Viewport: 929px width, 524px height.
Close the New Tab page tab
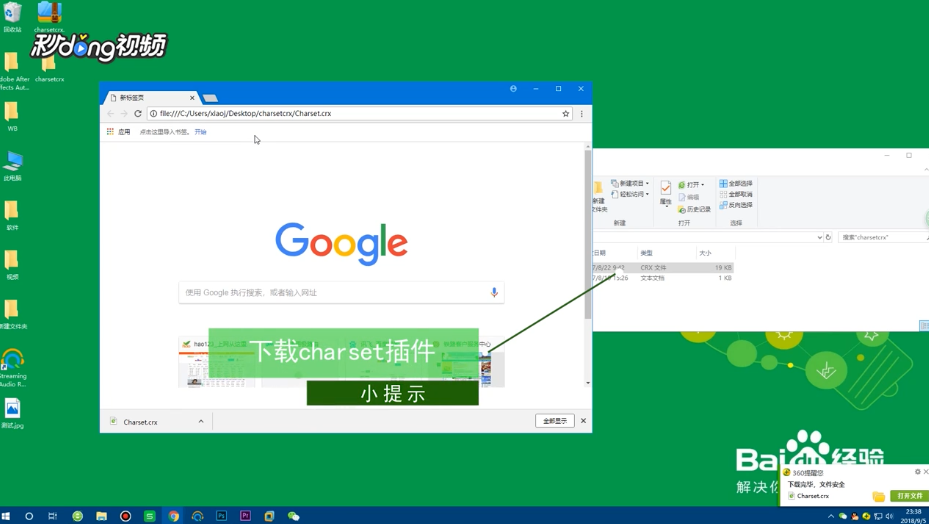tap(192, 98)
